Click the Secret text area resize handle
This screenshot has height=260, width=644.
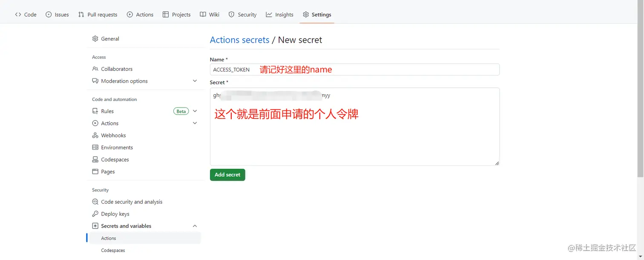pyautogui.click(x=497, y=163)
